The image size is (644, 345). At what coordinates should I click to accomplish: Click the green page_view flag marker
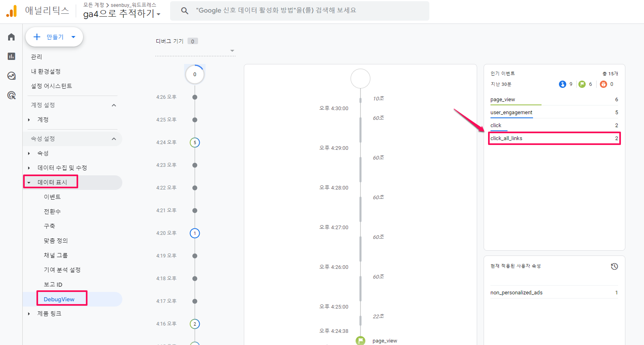pyautogui.click(x=360, y=341)
